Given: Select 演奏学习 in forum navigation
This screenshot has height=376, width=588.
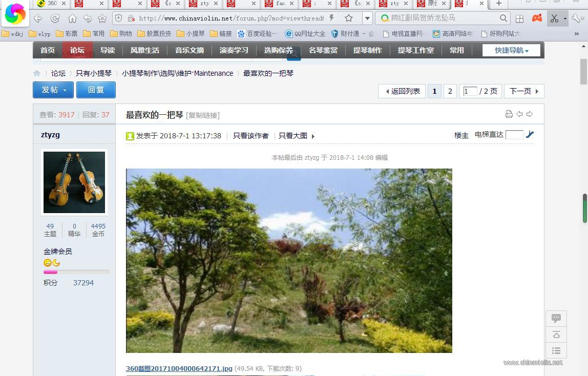Looking at the screenshot, I should pos(234,50).
